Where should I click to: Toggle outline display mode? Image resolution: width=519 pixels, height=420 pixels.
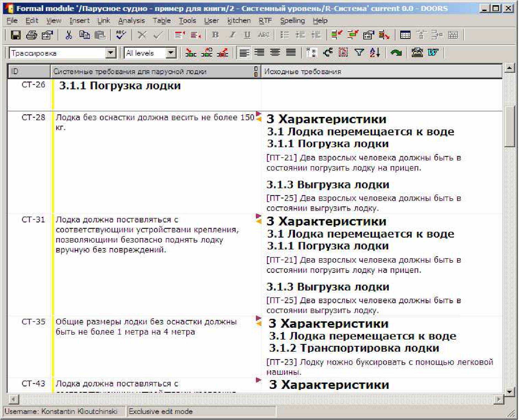[312, 52]
